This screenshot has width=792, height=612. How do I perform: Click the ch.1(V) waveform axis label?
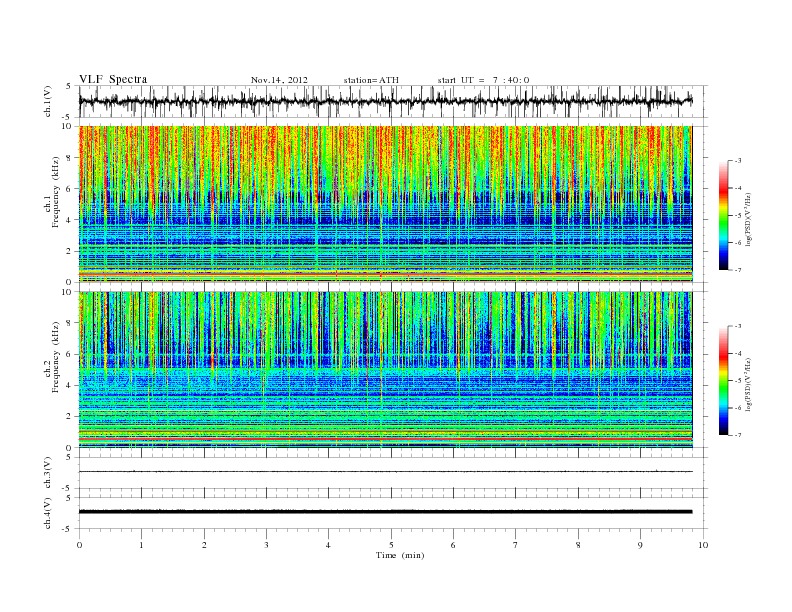[47, 101]
